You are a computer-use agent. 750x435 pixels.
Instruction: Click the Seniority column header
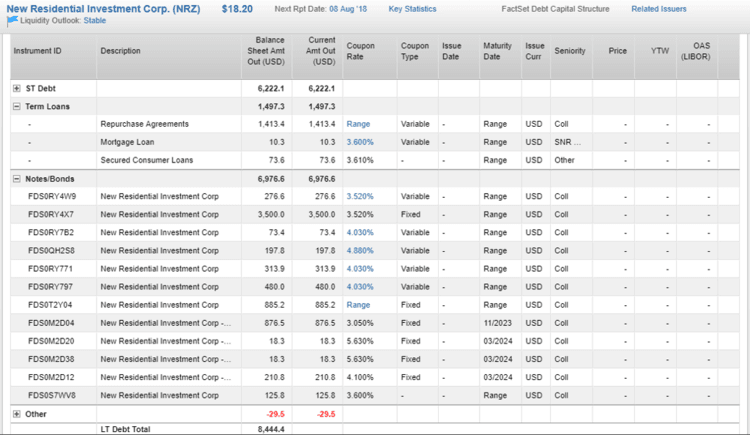pos(570,52)
